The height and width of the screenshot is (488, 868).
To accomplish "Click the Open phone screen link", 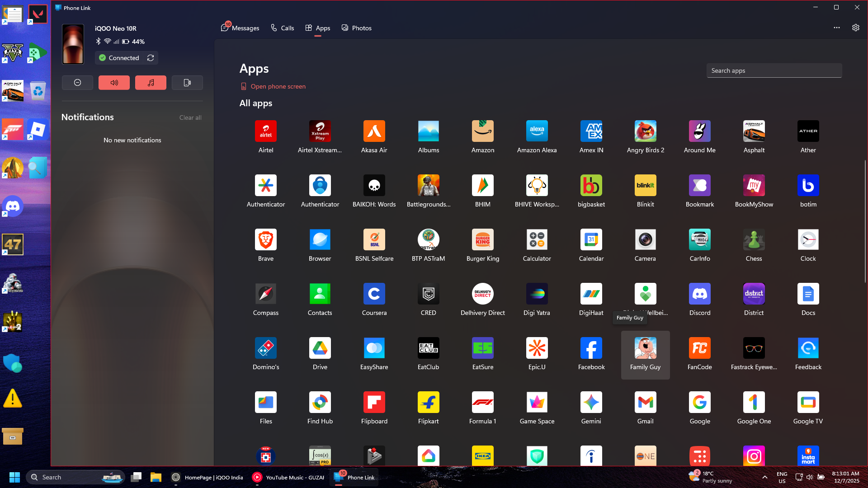I will (278, 86).
